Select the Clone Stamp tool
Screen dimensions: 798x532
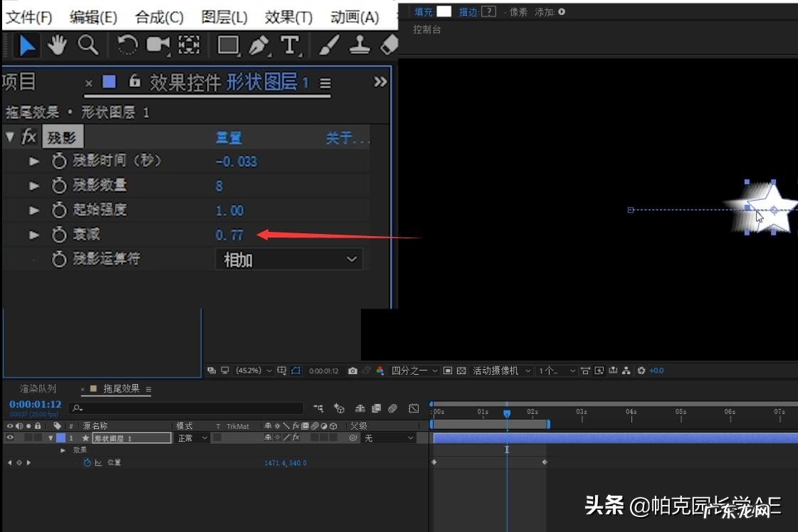pyautogui.click(x=359, y=46)
